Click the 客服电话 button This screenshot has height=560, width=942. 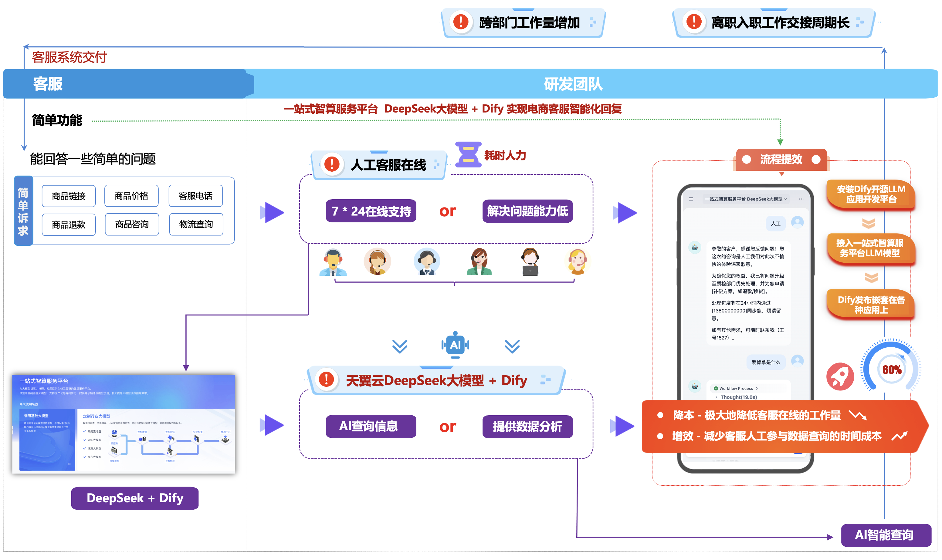(x=195, y=196)
